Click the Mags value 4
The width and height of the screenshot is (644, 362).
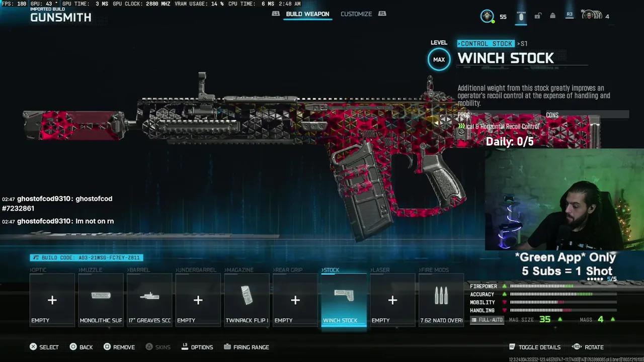point(600,319)
